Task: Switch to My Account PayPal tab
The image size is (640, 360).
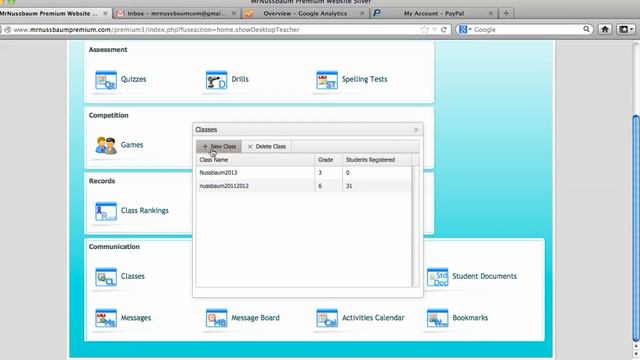Action: pyautogui.click(x=434, y=13)
